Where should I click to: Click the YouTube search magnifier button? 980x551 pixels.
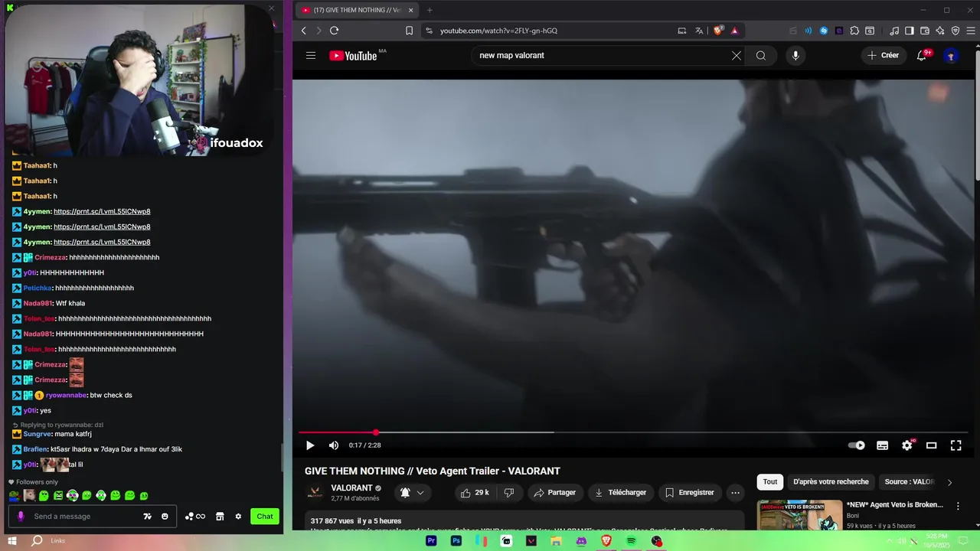(761, 55)
